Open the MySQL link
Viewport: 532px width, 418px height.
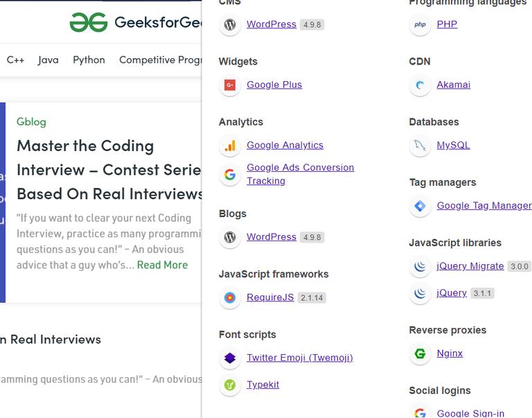pos(453,146)
